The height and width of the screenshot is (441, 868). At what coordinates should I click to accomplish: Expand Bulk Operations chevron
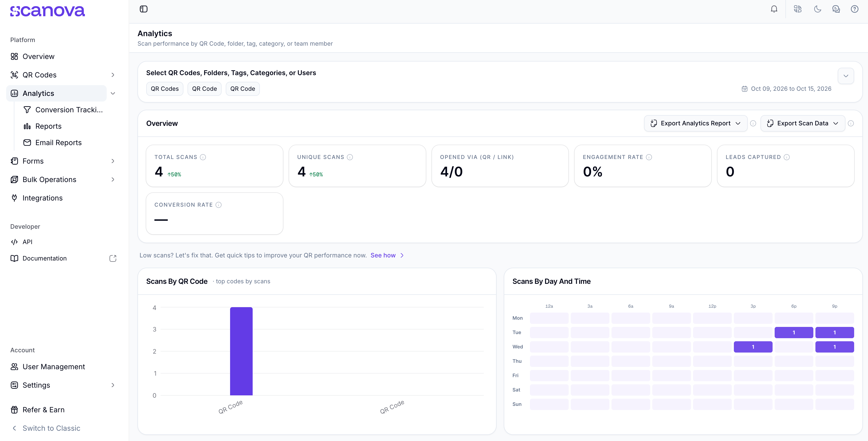point(113,179)
